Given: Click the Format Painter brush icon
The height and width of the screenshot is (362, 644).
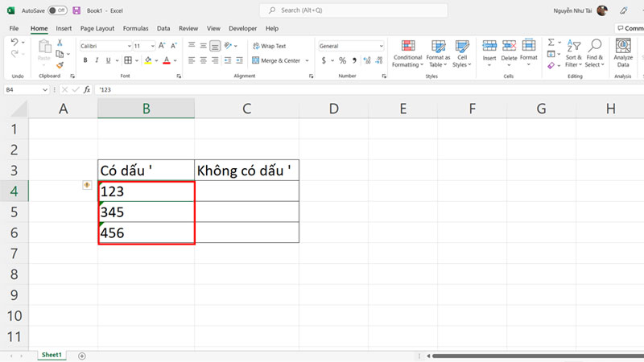Looking at the screenshot, I should coord(60,66).
